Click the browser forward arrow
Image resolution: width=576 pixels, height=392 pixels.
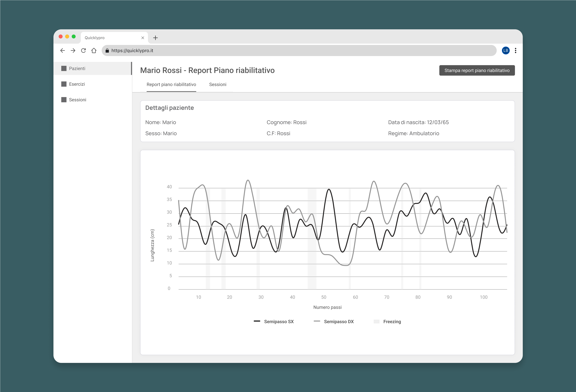[x=73, y=51]
